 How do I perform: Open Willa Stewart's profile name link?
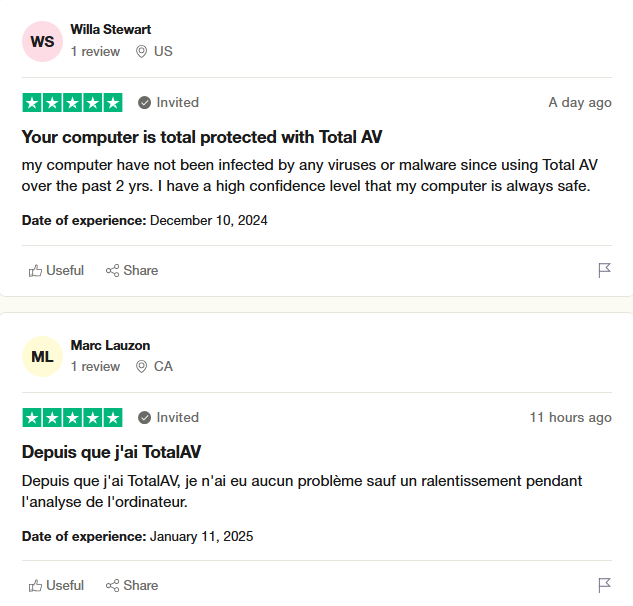coord(111,30)
